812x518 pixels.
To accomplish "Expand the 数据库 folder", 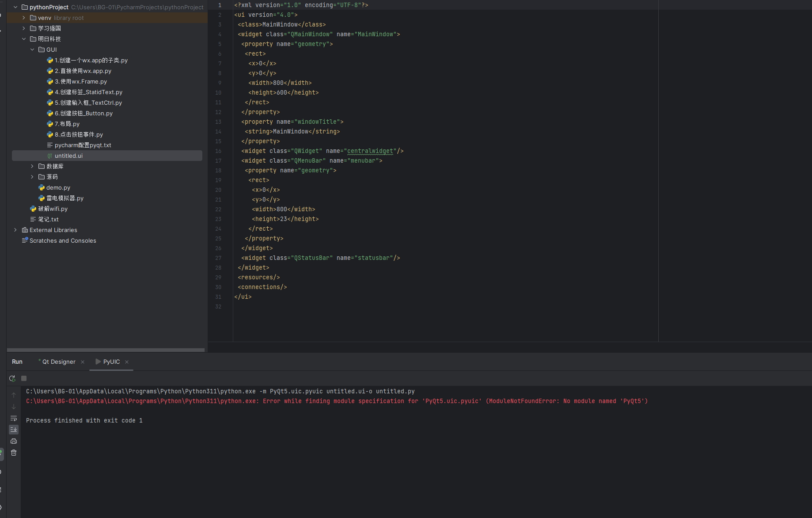I will point(32,166).
